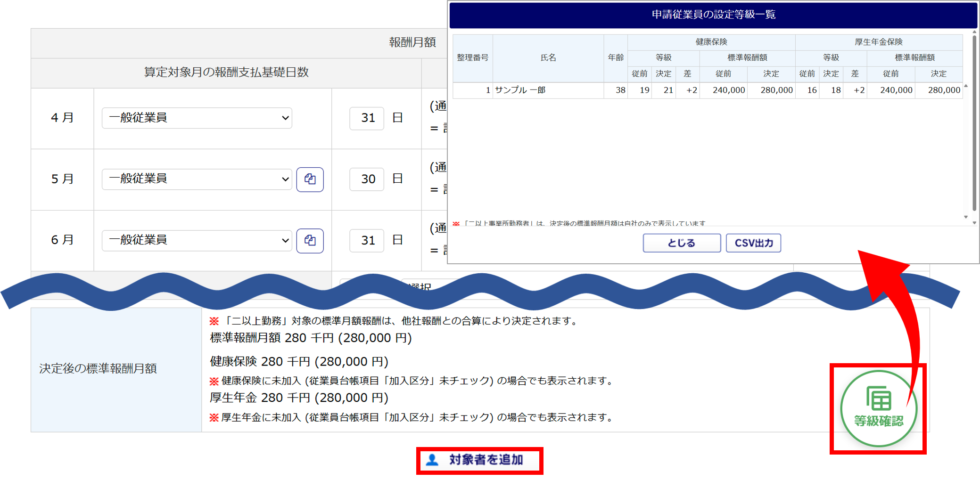The image size is (980, 488).
Task: Export the list with CSV出力
Action: [x=753, y=243]
